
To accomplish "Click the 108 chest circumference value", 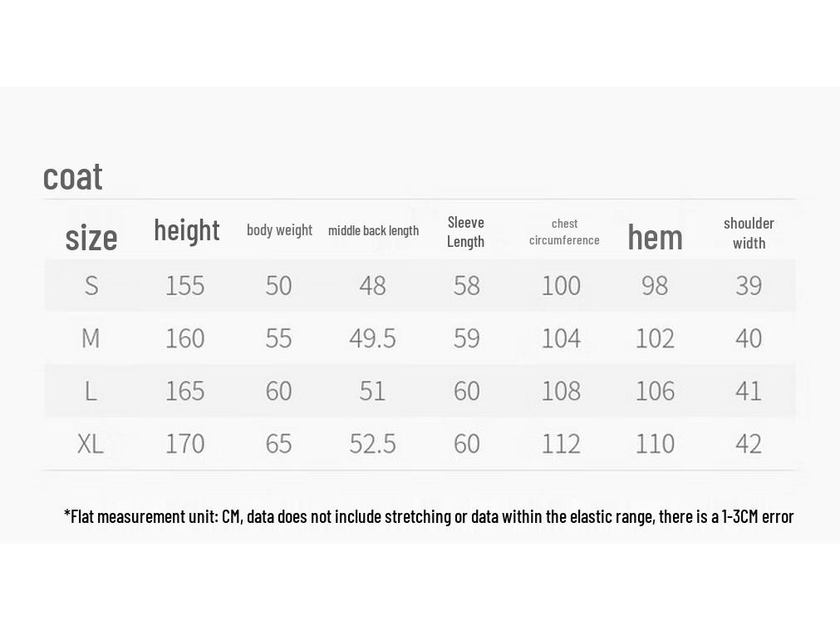I will (561, 391).
